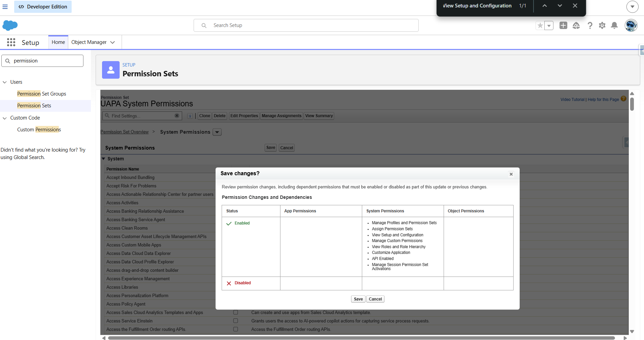Screen dimensions: 644x340
Task: Click the horizontal scroll right arrow
Action: 625,338
